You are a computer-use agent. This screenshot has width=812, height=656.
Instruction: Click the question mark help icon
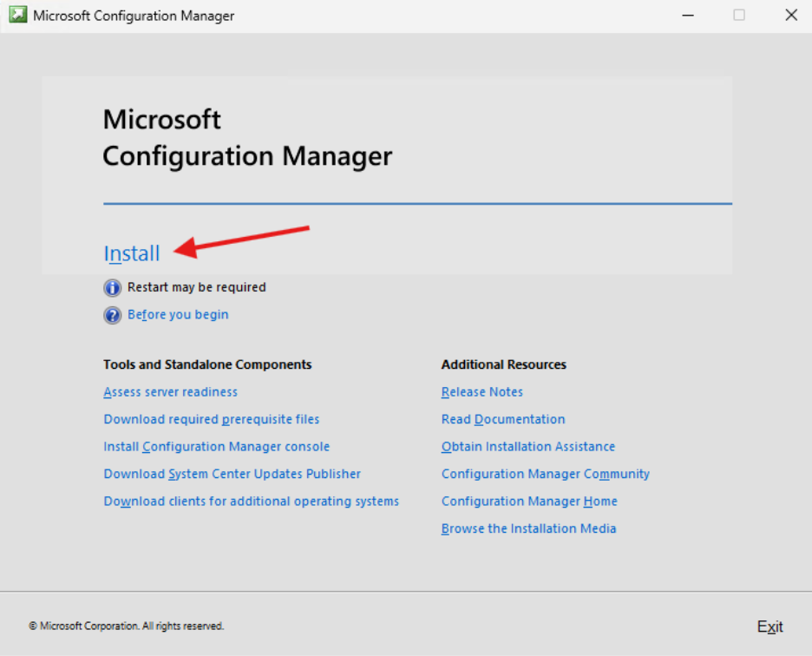[x=112, y=314]
